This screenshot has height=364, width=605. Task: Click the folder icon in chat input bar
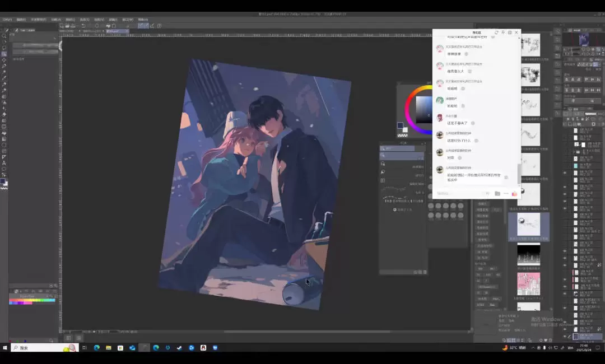(x=497, y=193)
